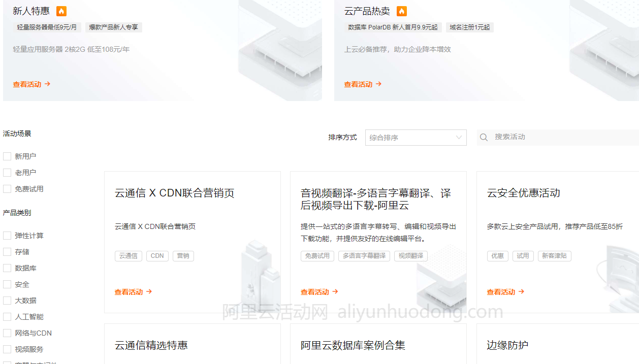Click 上云必备推荐，助力企业降本增效 text
Screen dimensions: 639x364
[x=398, y=49]
